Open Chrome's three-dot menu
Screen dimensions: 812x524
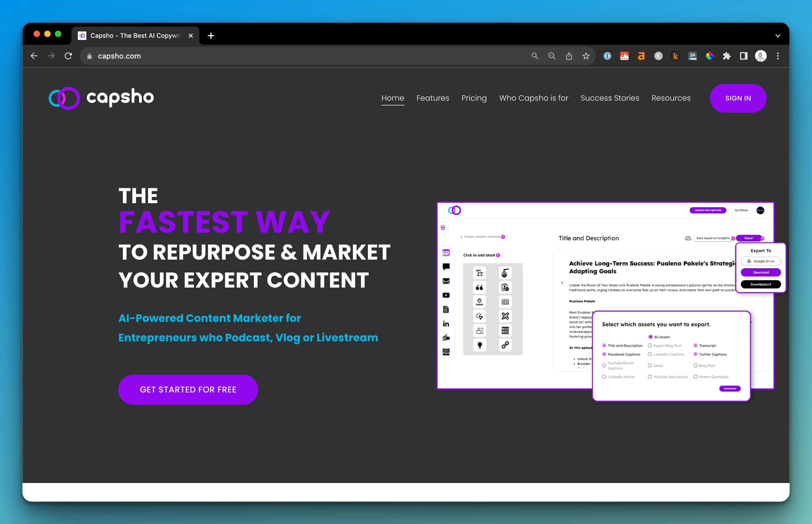pos(778,56)
